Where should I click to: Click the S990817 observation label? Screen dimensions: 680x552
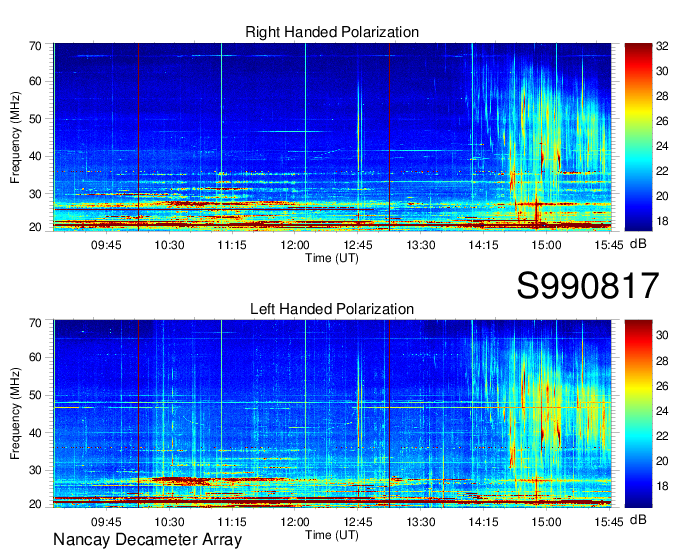click(588, 286)
